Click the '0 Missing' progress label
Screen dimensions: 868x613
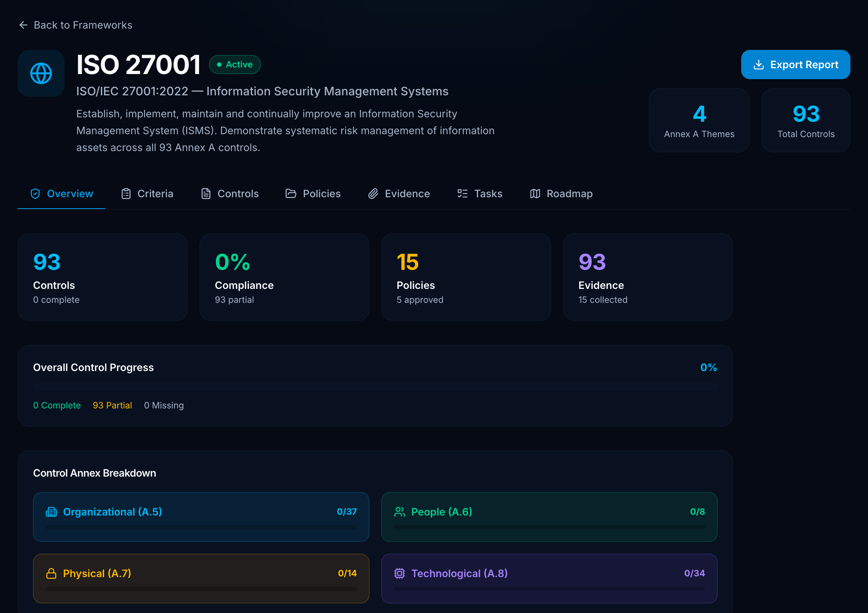click(x=164, y=405)
